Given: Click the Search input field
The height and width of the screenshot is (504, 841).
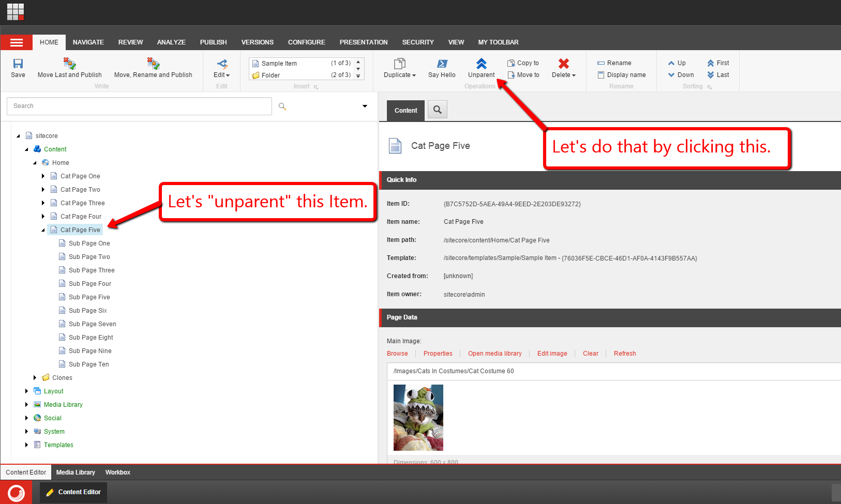Looking at the screenshot, I should [x=139, y=106].
